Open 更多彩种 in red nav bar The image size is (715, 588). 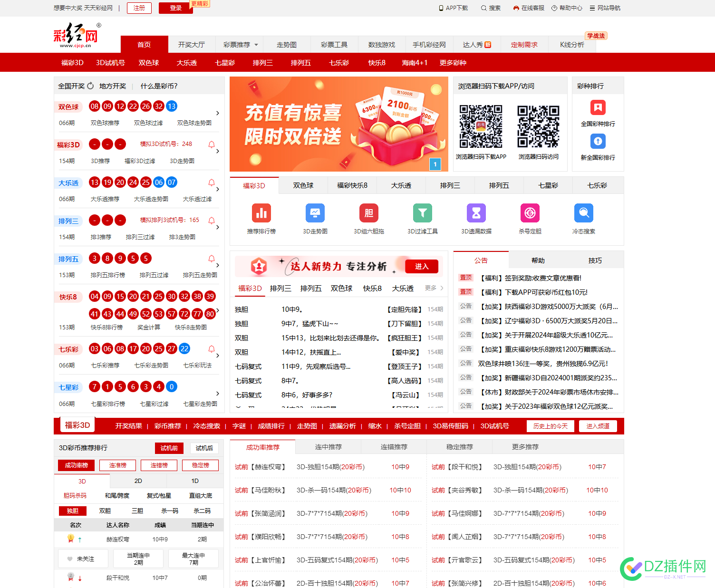453,63
